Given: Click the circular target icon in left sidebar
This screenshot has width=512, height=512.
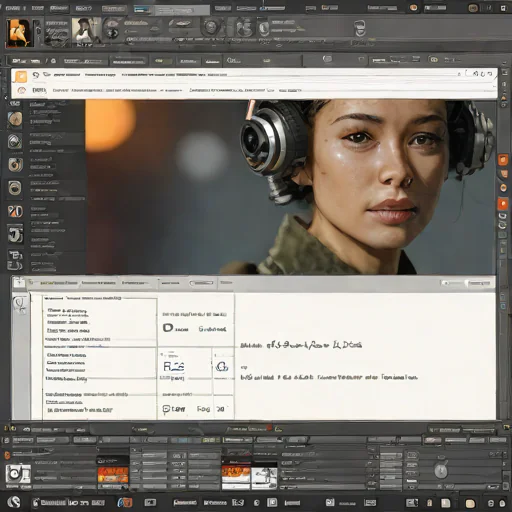Looking at the screenshot, I should click(15, 188).
